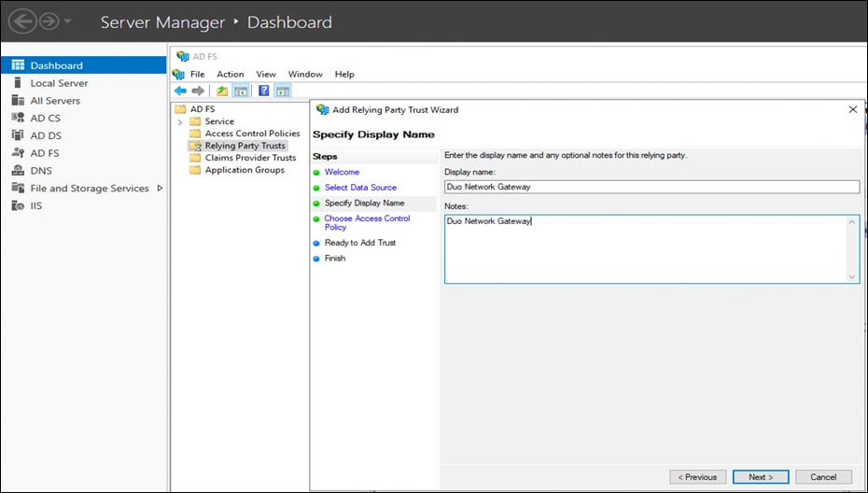Click the Notes scrollbar down arrow
Viewport: 868px width, 493px height.
click(x=852, y=276)
